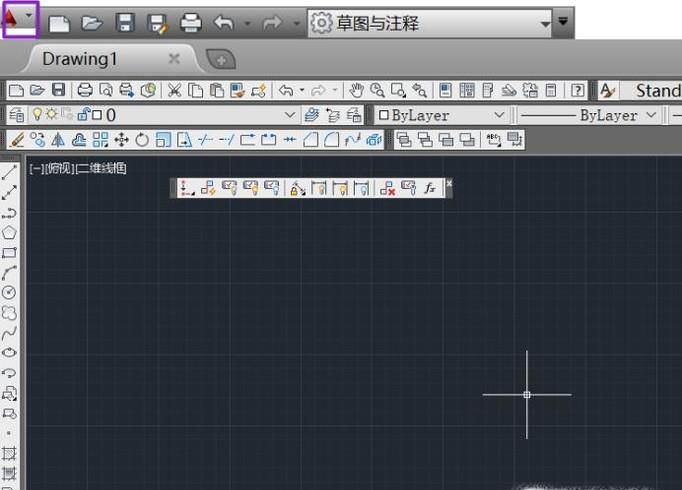Screen dimensions: 682x490
Task: Click the Zoom Previous icon
Action: click(x=419, y=90)
